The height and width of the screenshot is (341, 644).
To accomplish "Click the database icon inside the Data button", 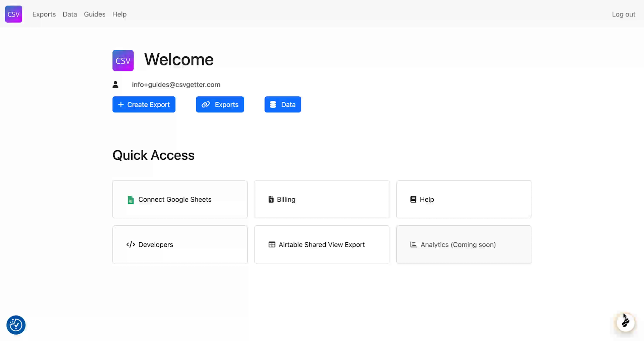I will 273,104.
